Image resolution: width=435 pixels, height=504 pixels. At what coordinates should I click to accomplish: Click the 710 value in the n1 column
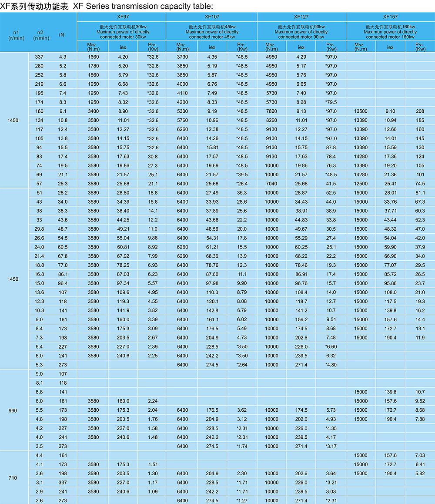point(13,478)
